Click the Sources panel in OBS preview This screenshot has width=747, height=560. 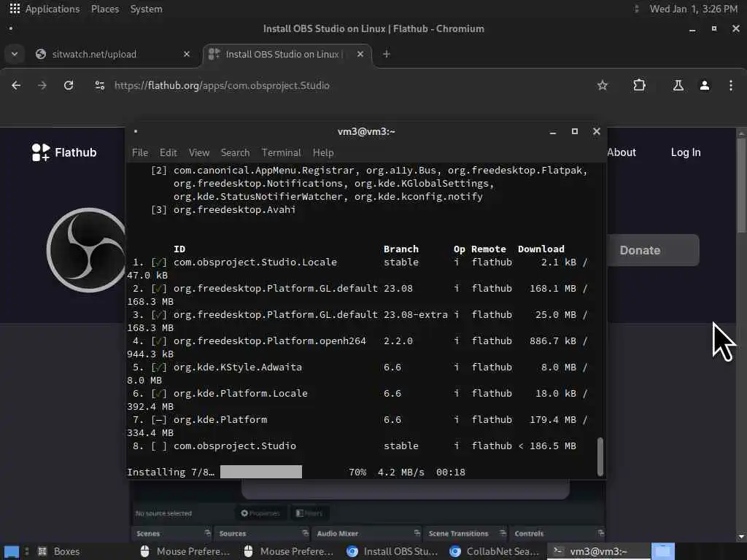point(263,533)
